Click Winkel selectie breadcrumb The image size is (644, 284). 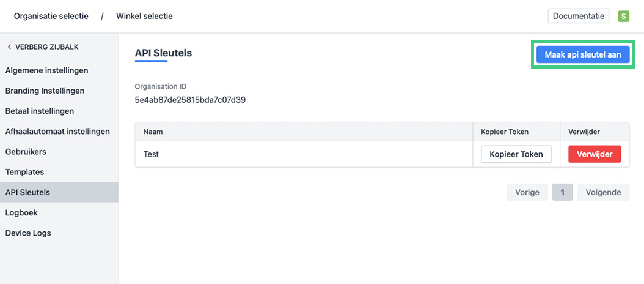144,16
